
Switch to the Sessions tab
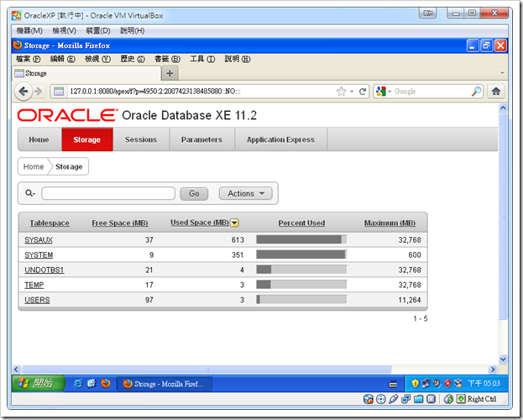pos(141,139)
